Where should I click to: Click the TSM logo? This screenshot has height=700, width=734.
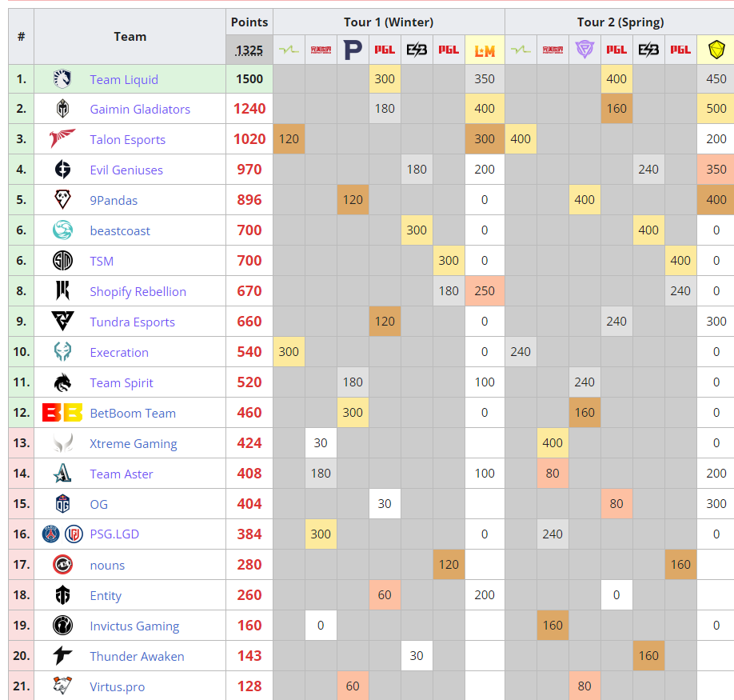pos(62,261)
